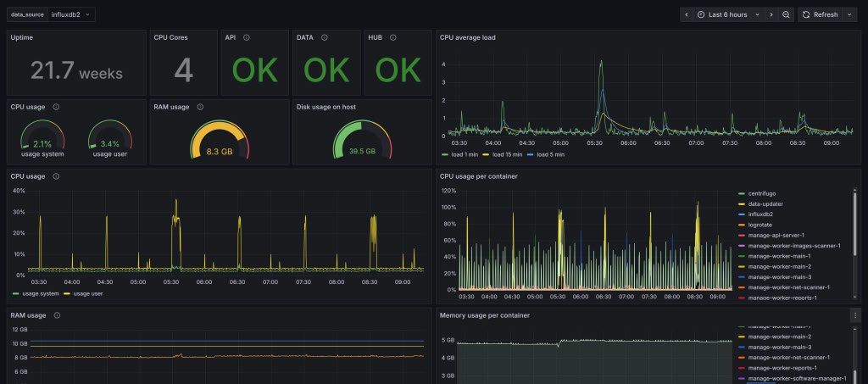Expand the refresh interval dropdown arrow
The height and width of the screenshot is (384, 868).
click(x=850, y=14)
